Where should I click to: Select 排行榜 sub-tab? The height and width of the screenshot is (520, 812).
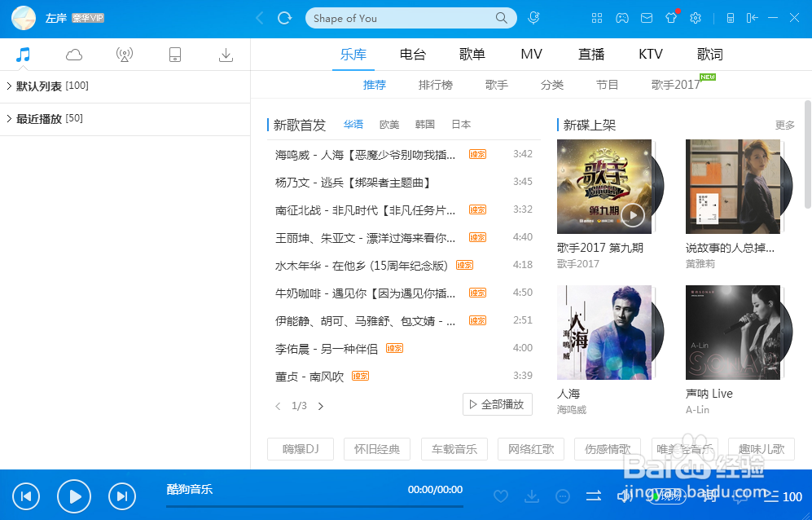tap(436, 85)
